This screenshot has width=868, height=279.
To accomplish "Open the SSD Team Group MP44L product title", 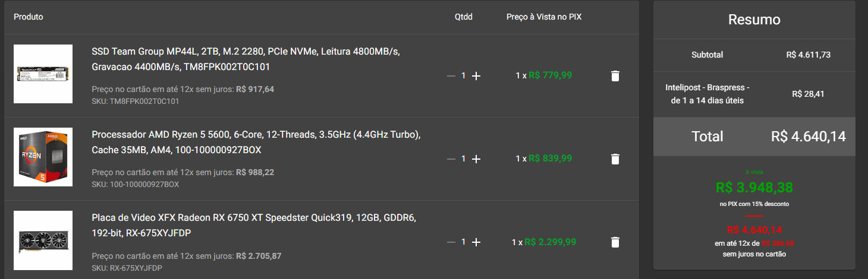I will 246,59.
